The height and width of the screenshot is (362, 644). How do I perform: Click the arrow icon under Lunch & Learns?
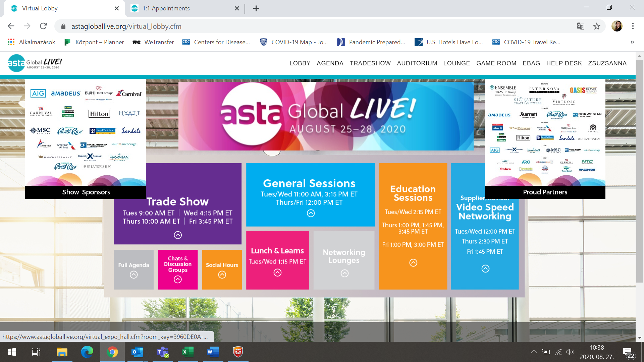pos(277,273)
